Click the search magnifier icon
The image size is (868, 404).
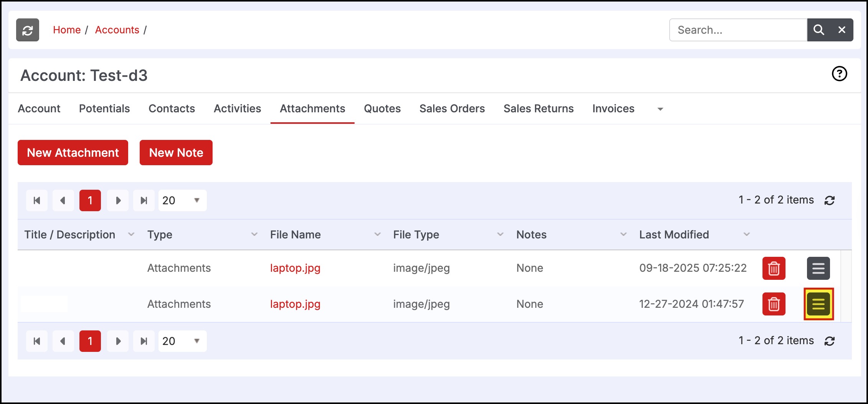tap(818, 30)
